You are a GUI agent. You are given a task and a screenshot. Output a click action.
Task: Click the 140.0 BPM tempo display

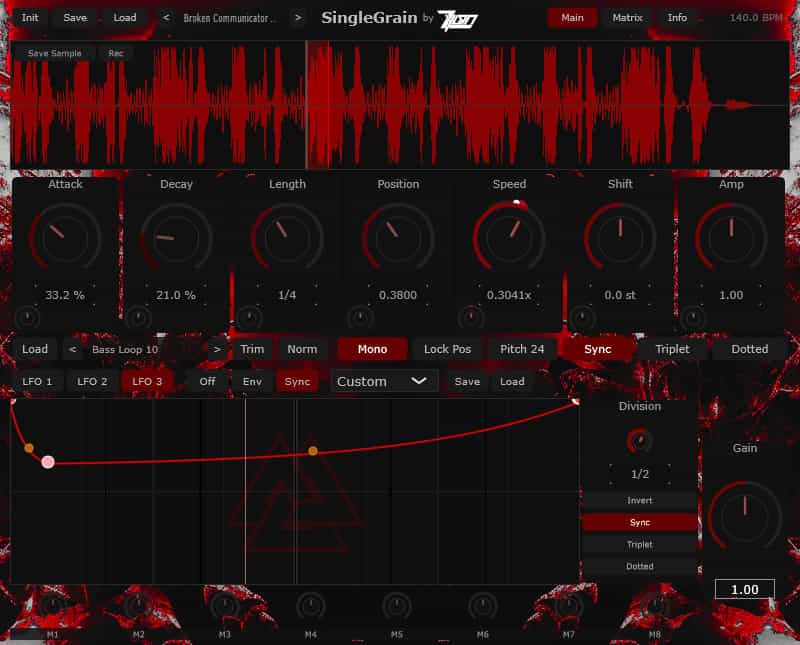(x=756, y=18)
